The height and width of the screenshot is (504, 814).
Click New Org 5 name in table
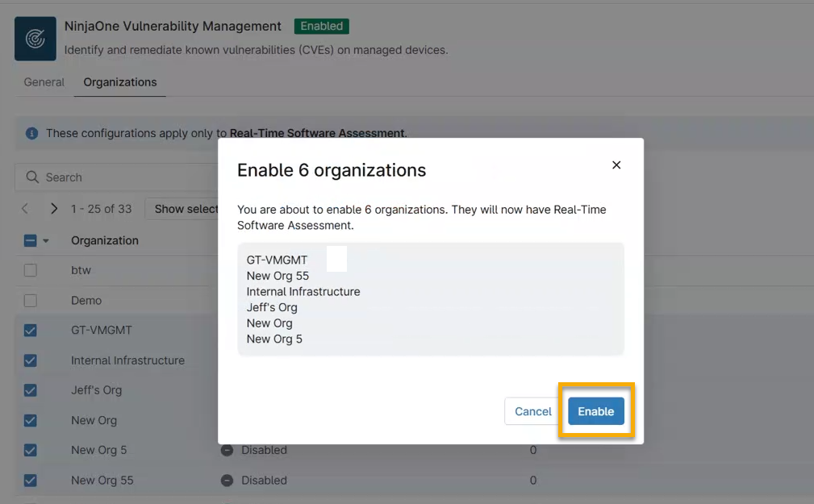98,450
